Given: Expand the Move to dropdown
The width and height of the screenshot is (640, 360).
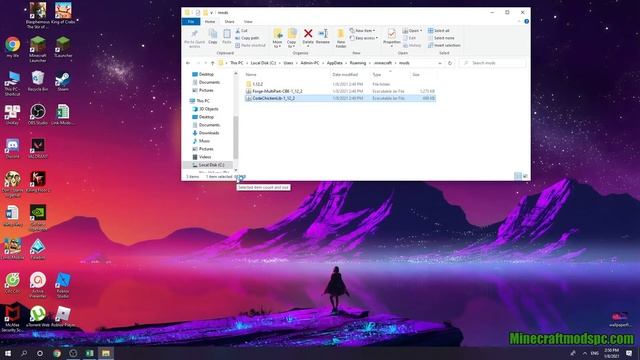Looking at the screenshot, I should tap(278, 44).
